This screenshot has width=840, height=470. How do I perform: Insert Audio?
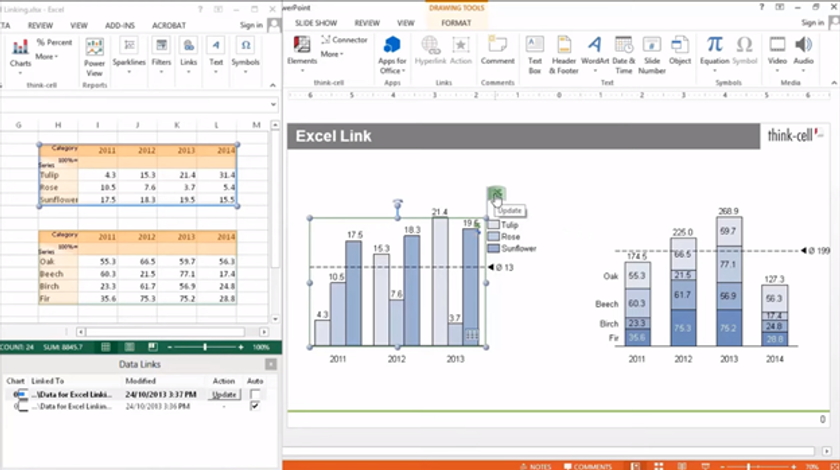[x=804, y=55]
